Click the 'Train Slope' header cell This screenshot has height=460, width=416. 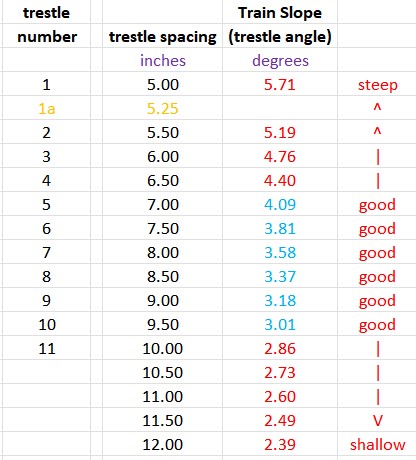280,12
